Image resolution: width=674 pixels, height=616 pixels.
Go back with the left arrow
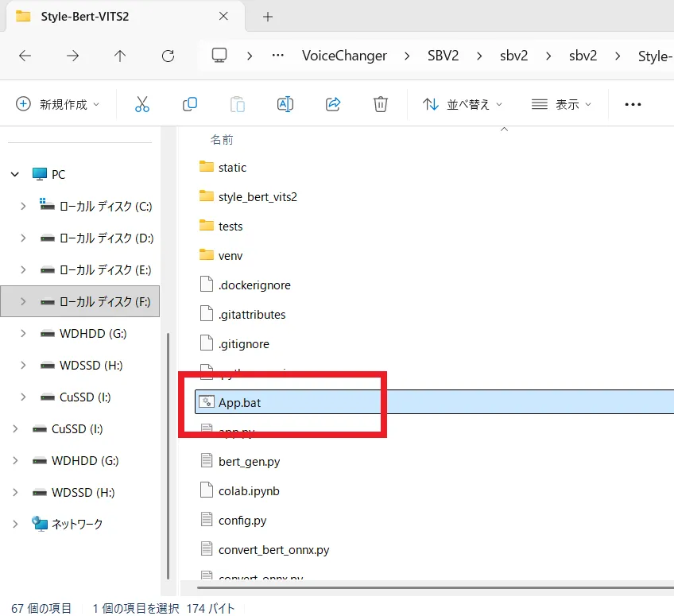[x=25, y=56]
